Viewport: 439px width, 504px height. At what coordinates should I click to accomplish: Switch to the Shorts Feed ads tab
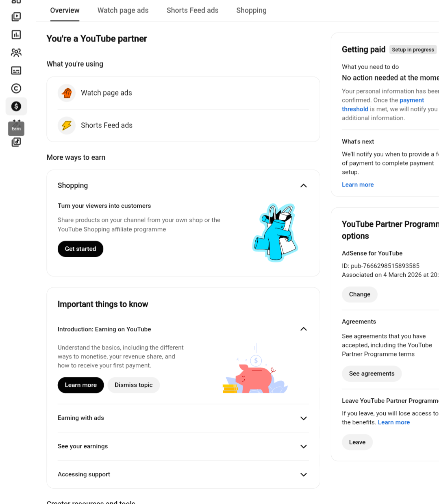[x=192, y=10]
